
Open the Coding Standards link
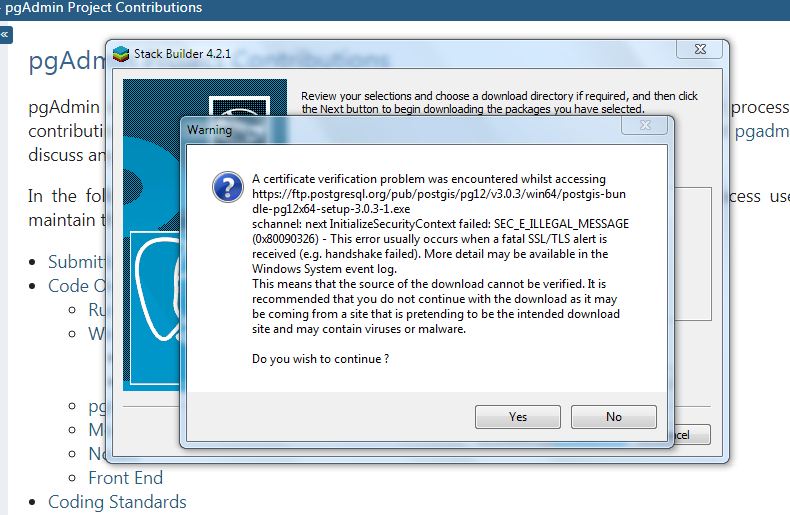117,502
